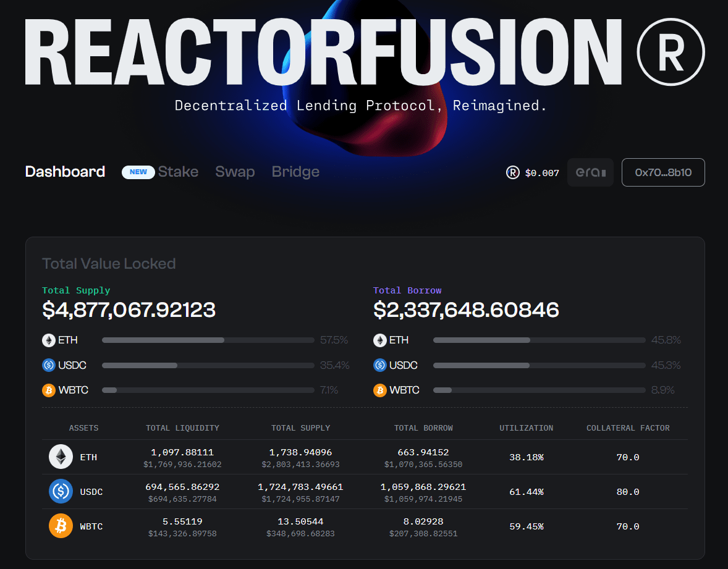Image resolution: width=728 pixels, height=569 pixels.
Task: Switch to the Stake tab
Action: [x=178, y=172]
